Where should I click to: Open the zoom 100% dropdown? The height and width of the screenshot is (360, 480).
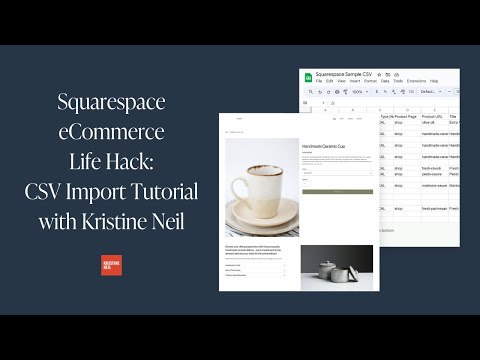point(360,92)
